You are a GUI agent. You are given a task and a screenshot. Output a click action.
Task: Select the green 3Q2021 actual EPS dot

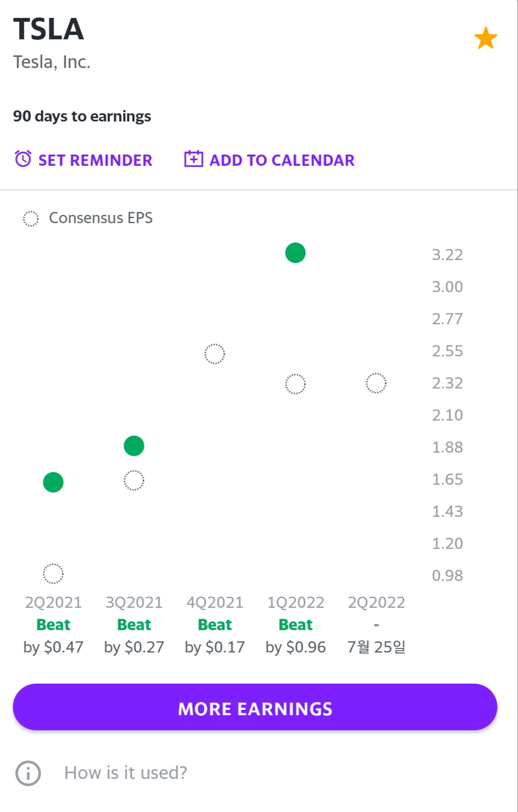(134, 446)
